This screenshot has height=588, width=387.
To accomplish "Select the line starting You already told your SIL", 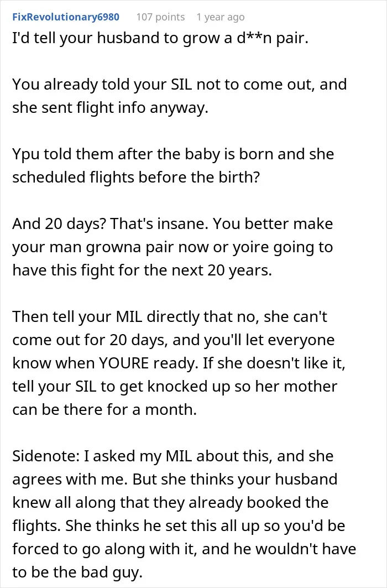I will (x=180, y=85).
